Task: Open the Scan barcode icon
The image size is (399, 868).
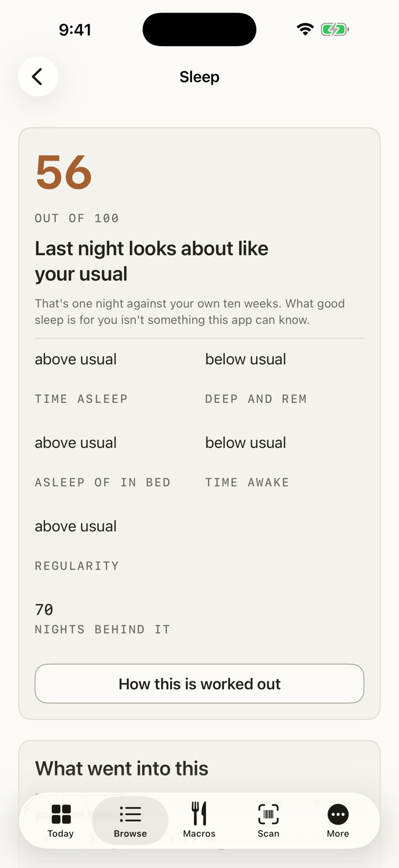Action: pos(268,814)
